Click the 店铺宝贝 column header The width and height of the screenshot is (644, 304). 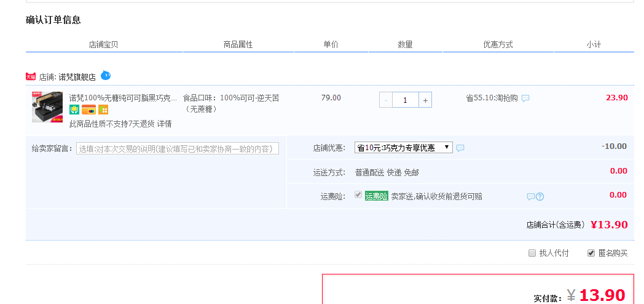103,44
